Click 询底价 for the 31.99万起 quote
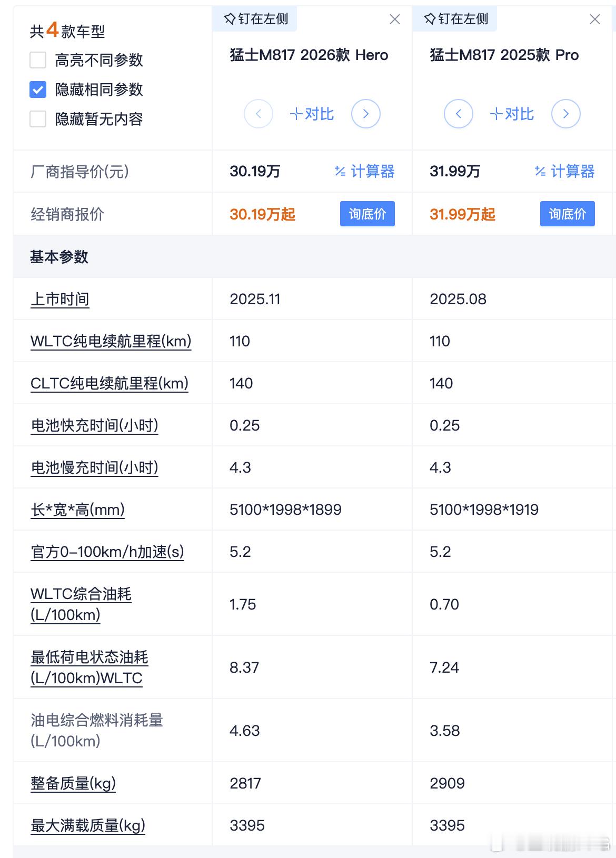The height and width of the screenshot is (858, 616). click(568, 214)
